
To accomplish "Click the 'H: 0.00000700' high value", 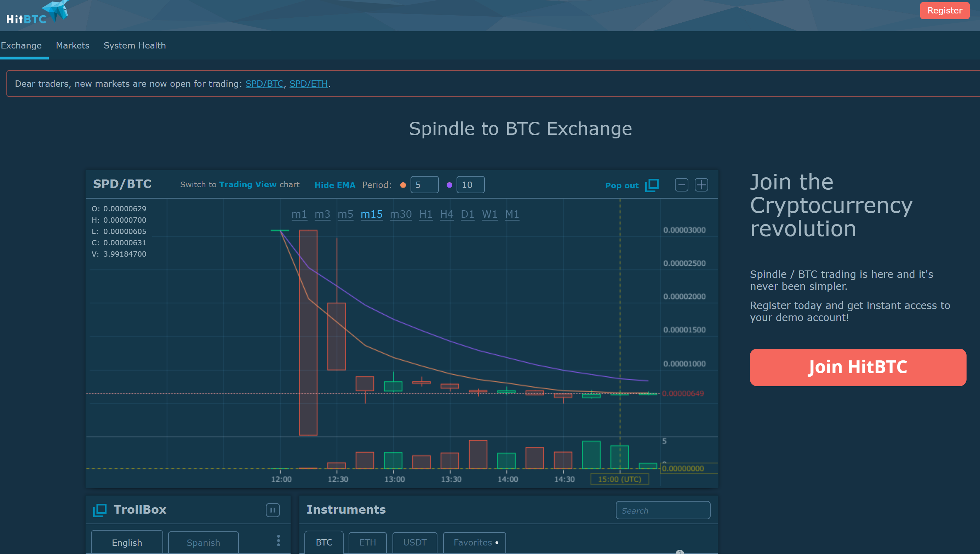I will click(119, 220).
